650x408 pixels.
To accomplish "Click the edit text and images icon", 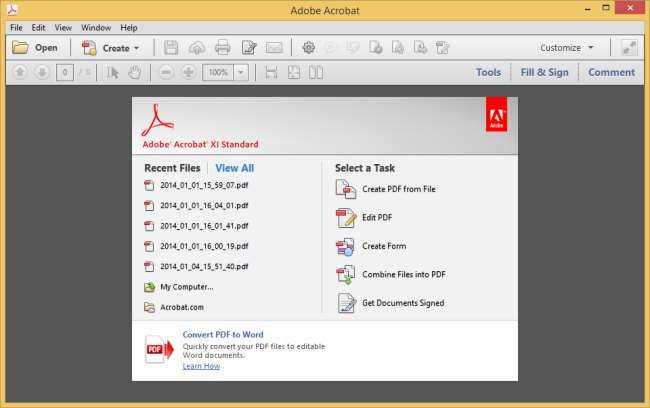I will (x=249, y=48).
